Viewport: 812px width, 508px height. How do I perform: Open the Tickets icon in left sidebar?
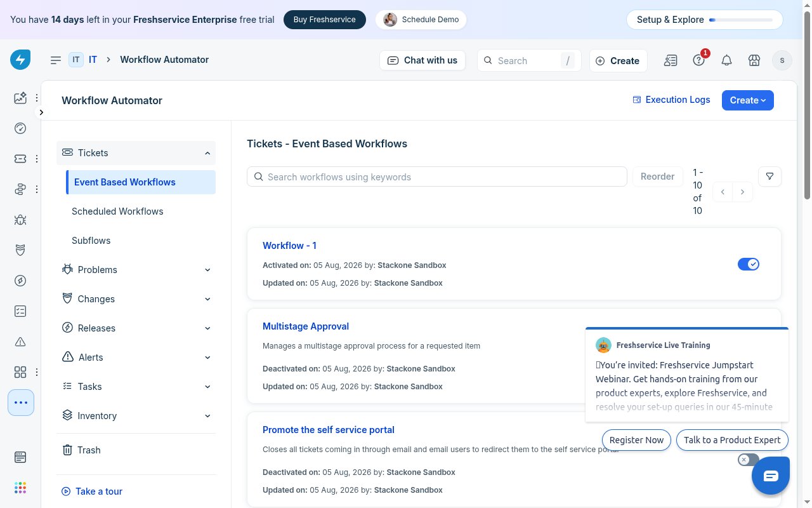(20, 159)
